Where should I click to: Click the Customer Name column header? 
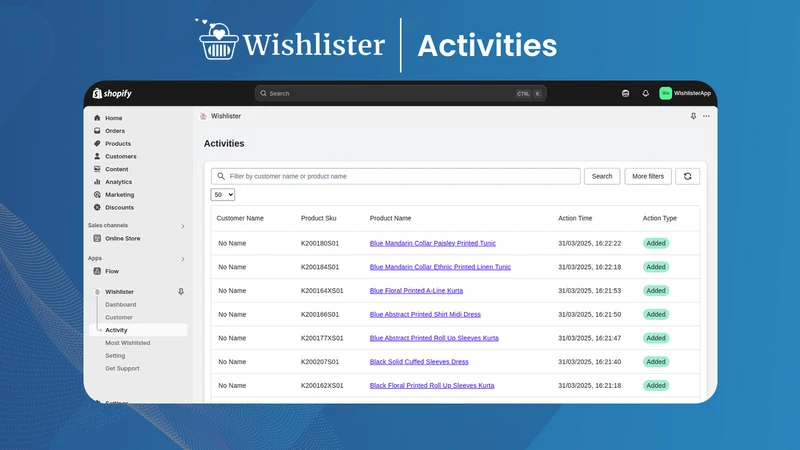[240, 218]
